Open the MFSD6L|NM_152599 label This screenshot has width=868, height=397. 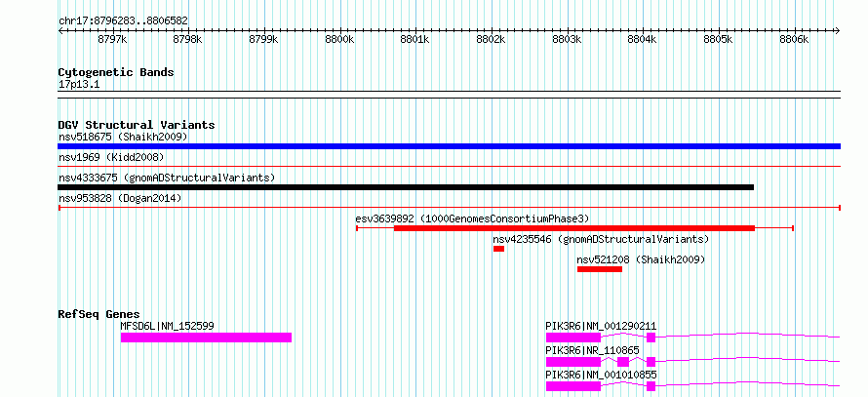click(167, 326)
